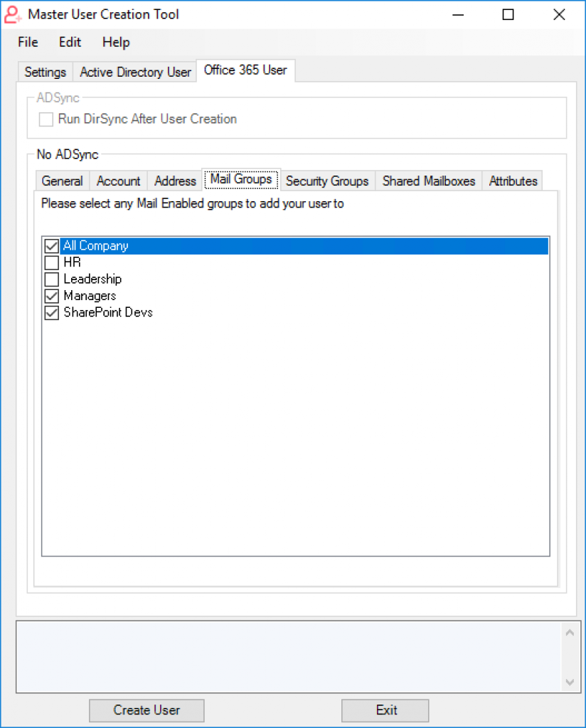This screenshot has width=586, height=728.
Task: Uncheck the Managers group checkbox
Action: (51, 296)
